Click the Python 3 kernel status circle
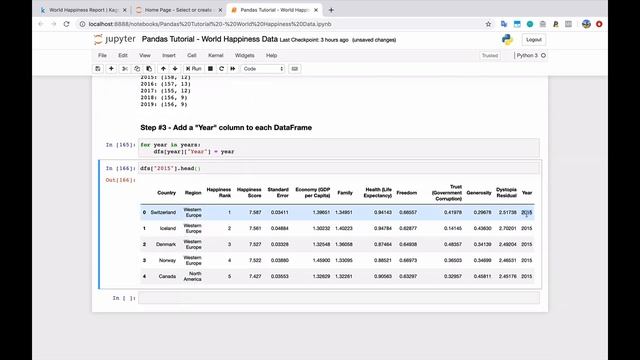640x360 pixels. [x=543, y=55]
